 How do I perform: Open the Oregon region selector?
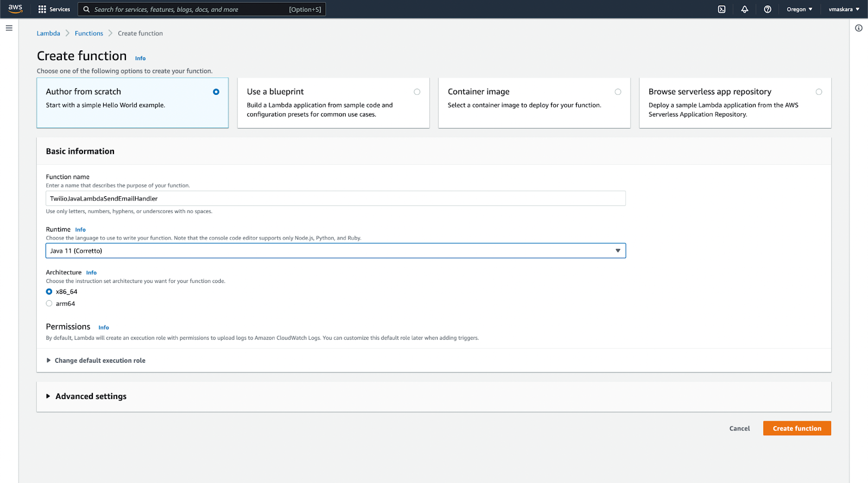pos(800,9)
